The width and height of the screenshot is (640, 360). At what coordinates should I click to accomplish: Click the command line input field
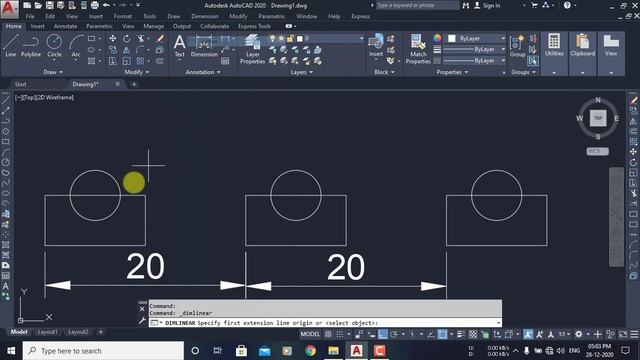tap(325, 322)
